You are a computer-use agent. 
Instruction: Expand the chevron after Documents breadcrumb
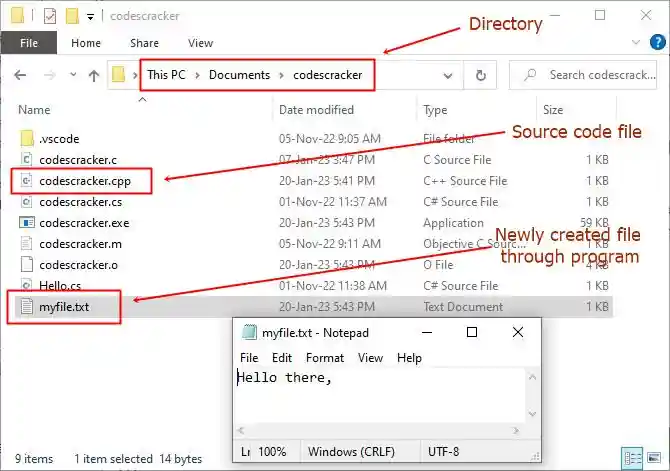click(281, 75)
